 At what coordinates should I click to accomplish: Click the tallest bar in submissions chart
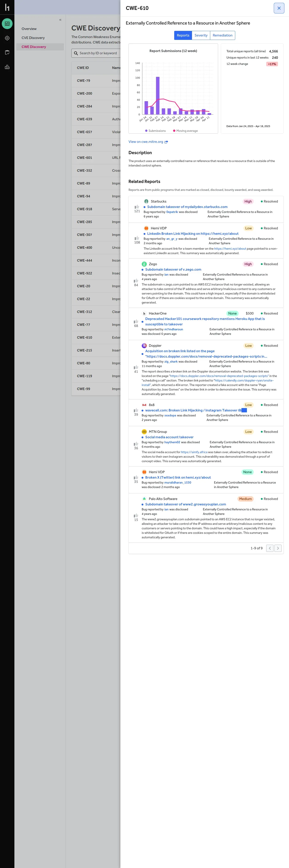pyautogui.click(x=158, y=96)
